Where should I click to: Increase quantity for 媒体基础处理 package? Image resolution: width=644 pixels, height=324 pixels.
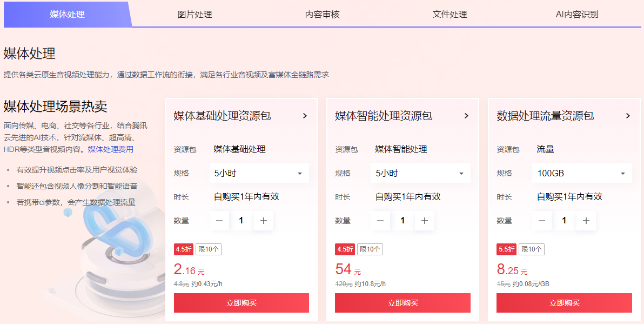pyautogui.click(x=264, y=221)
